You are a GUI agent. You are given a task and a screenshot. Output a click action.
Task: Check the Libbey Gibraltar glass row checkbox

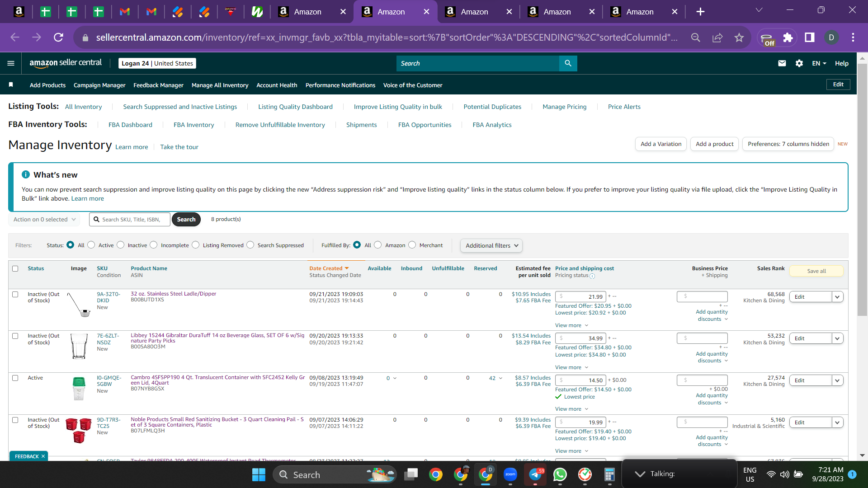click(15, 336)
